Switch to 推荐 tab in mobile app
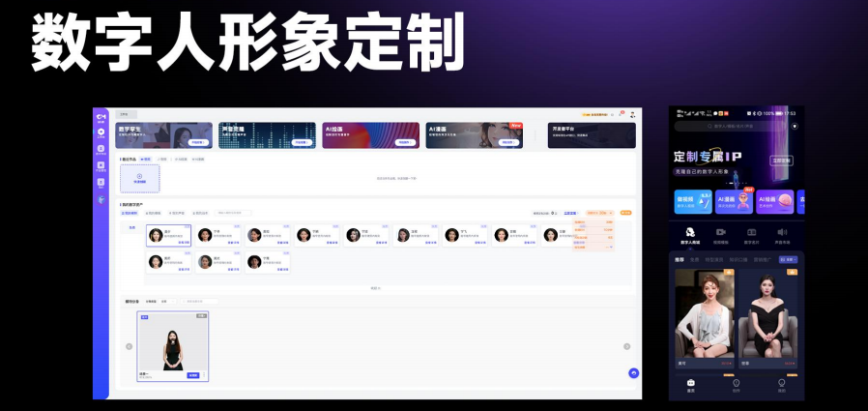 [680, 259]
